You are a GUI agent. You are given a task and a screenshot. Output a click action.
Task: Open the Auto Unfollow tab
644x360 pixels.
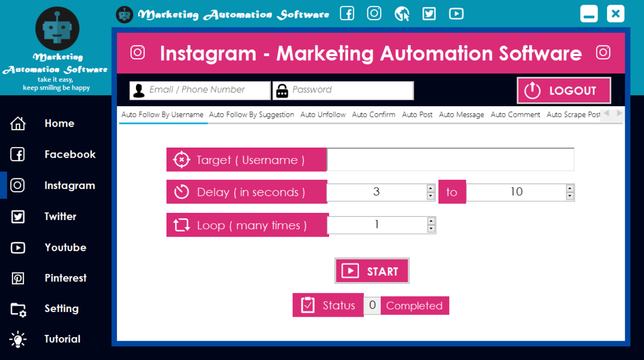(x=323, y=115)
